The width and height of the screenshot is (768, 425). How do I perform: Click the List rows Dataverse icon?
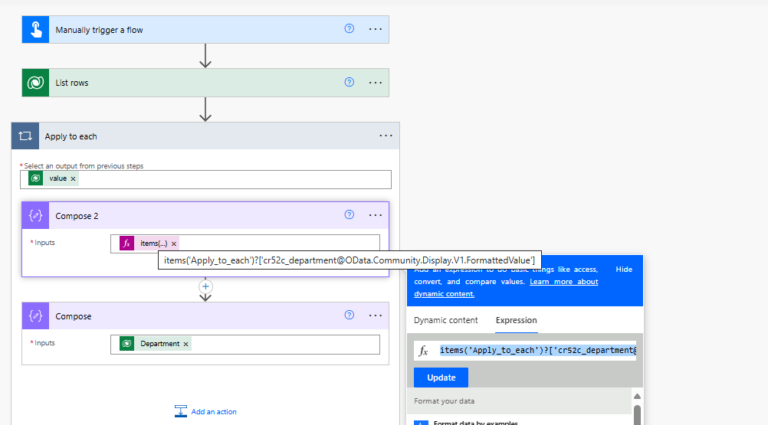click(36, 83)
